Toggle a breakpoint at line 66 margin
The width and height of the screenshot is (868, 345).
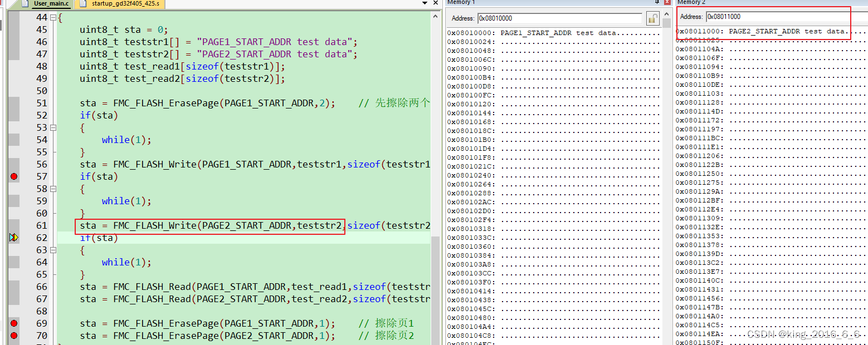pos(13,287)
